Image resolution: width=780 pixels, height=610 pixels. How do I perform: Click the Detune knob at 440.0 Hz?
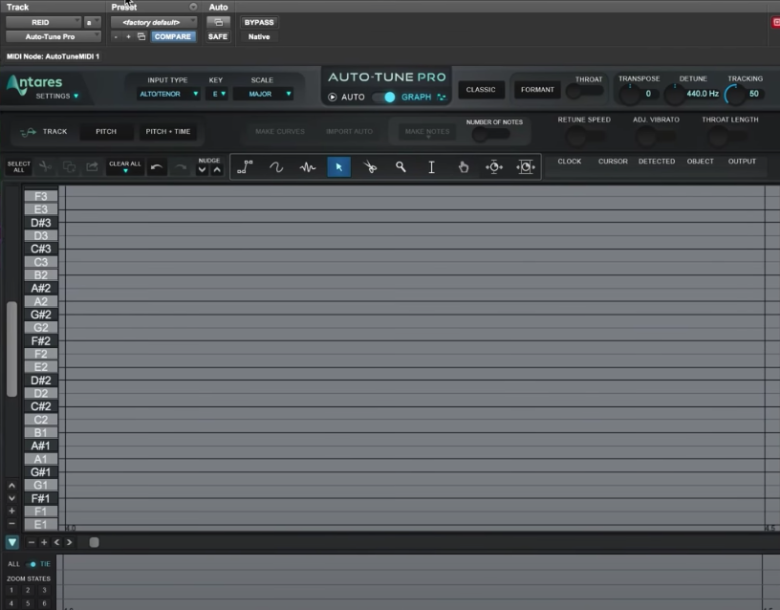coord(675,95)
